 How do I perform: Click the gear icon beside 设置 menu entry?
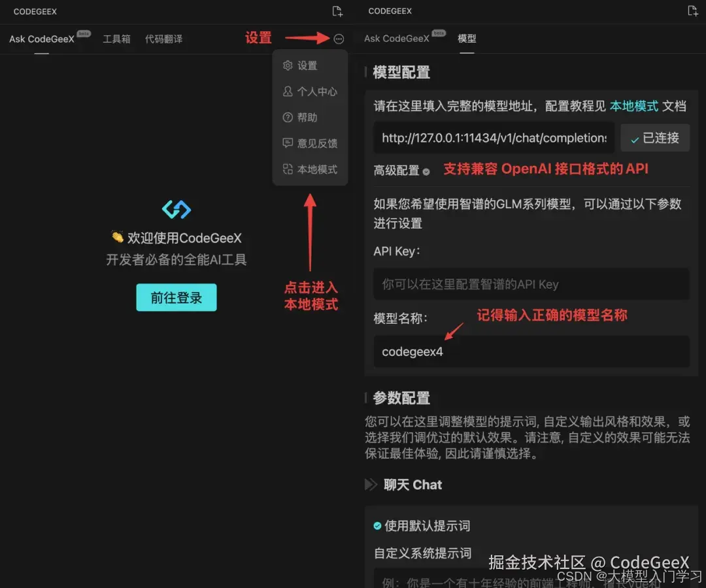pyautogui.click(x=288, y=66)
